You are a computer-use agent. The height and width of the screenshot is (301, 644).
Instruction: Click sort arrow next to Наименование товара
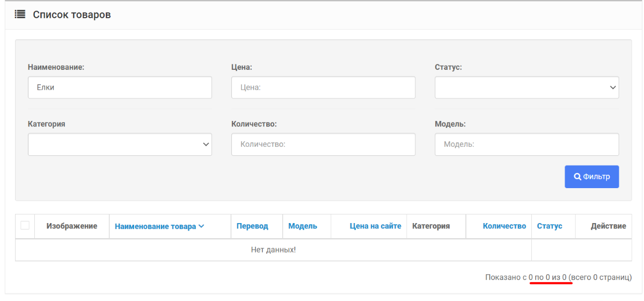(201, 226)
